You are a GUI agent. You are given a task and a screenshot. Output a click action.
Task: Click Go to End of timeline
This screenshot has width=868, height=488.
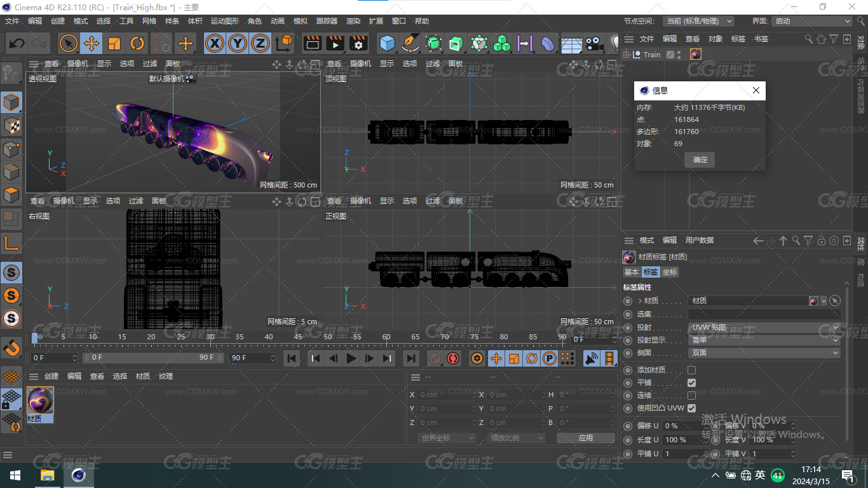click(x=411, y=358)
